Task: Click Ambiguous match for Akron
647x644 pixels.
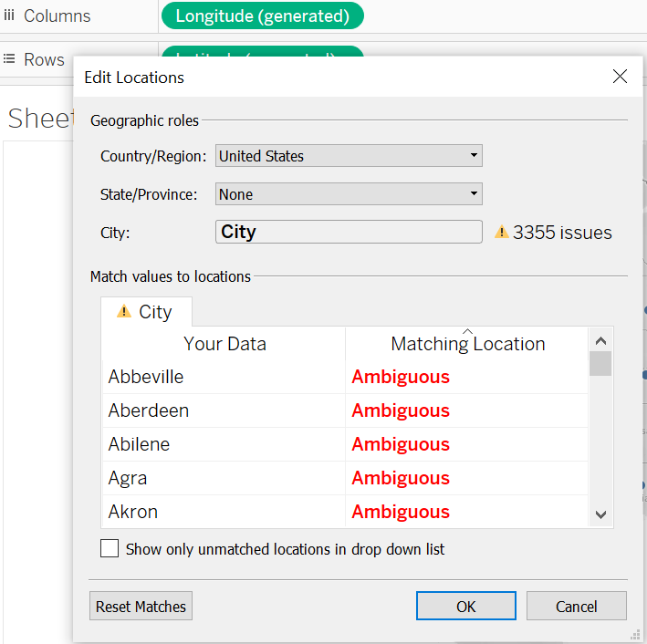Action: coord(401,512)
